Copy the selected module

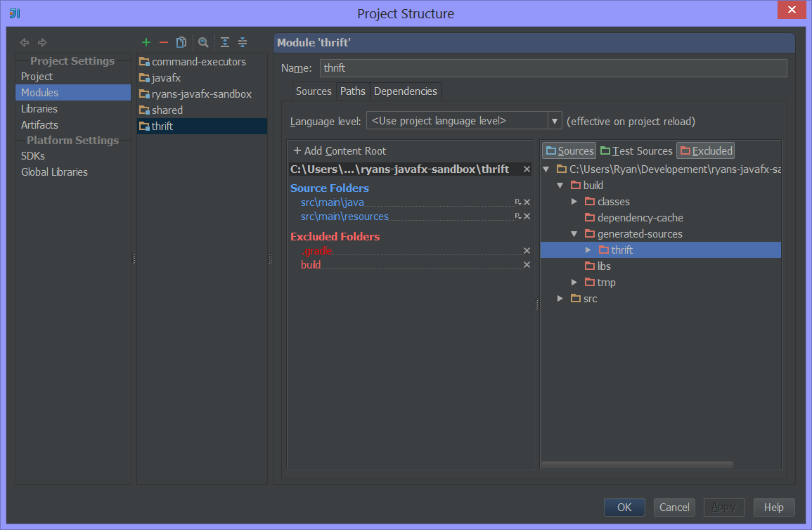coord(181,42)
